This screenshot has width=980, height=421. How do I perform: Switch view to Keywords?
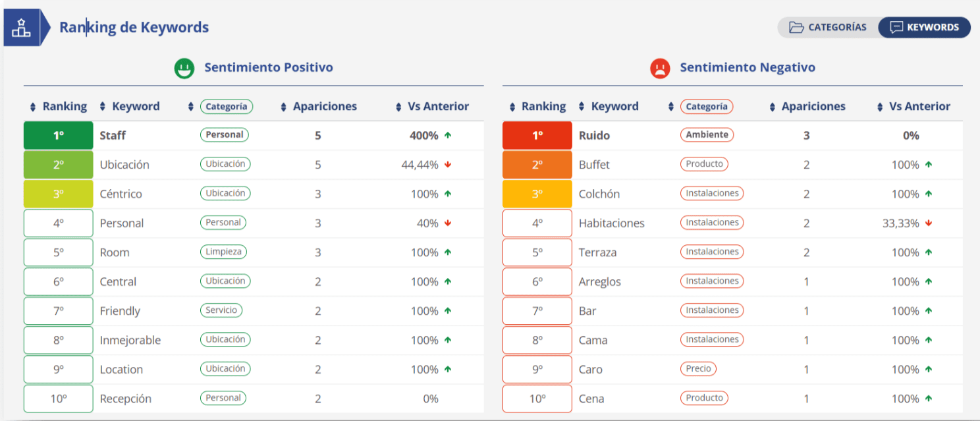(924, 28)
